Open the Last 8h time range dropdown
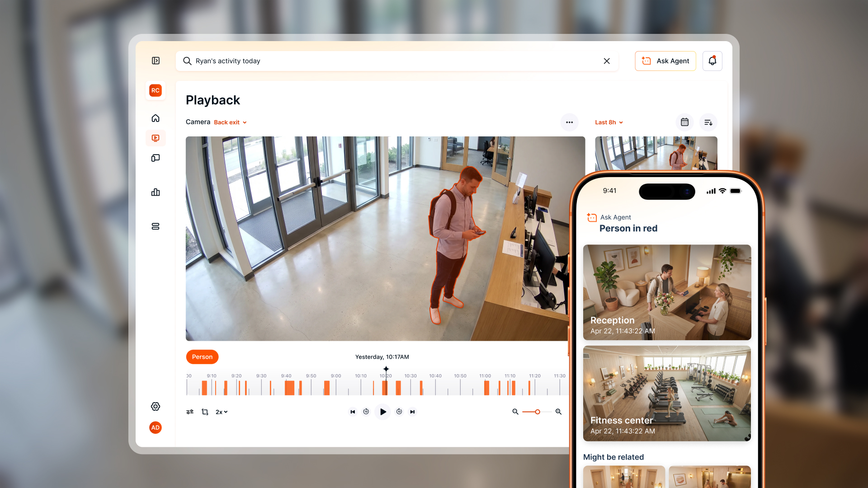 click(609, 122)
